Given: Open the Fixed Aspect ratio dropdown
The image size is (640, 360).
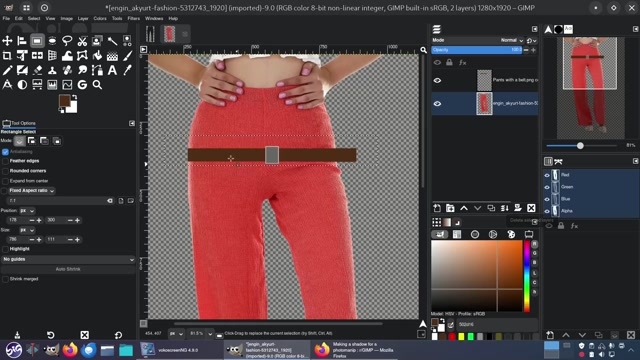Looking at the screenshot, I should (32, 191).
